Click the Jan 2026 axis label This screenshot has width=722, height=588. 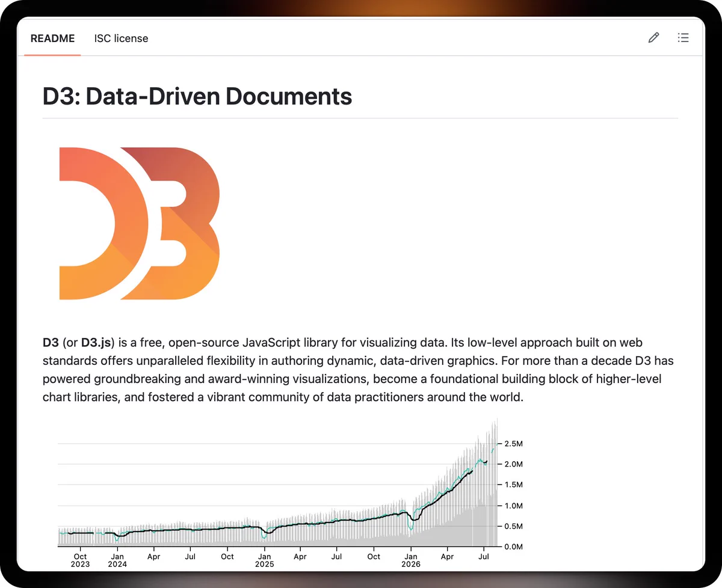[x=411, y=560]
